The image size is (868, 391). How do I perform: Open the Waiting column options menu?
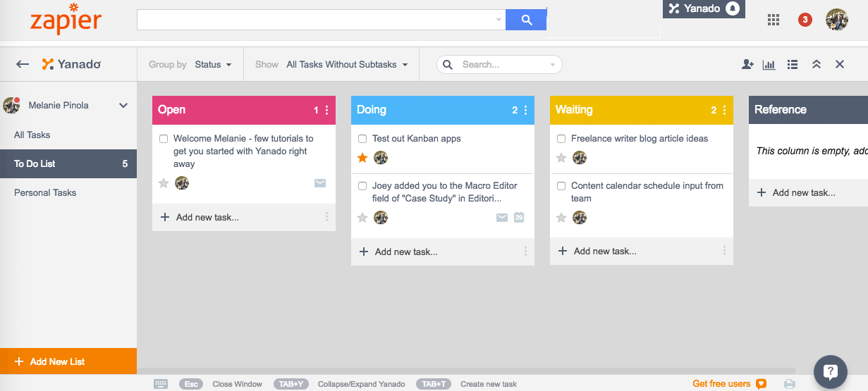(x=724, y=110)
